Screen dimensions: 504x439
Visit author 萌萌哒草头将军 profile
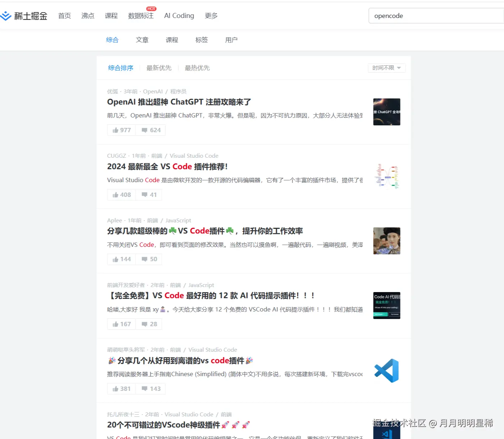coord(126,350)
